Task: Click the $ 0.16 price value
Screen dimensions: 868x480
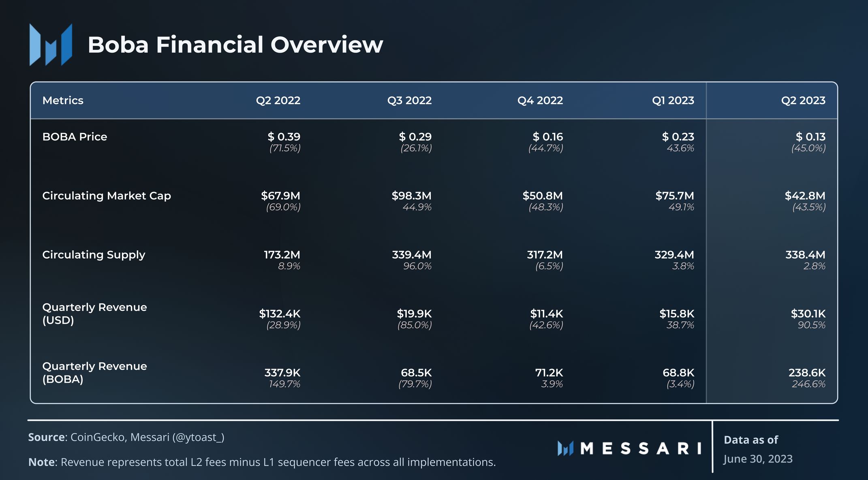Action: click(548, 137)
